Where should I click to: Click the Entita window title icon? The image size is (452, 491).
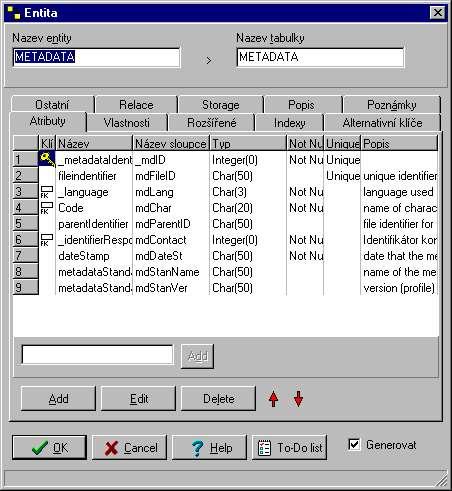[14, 13]
